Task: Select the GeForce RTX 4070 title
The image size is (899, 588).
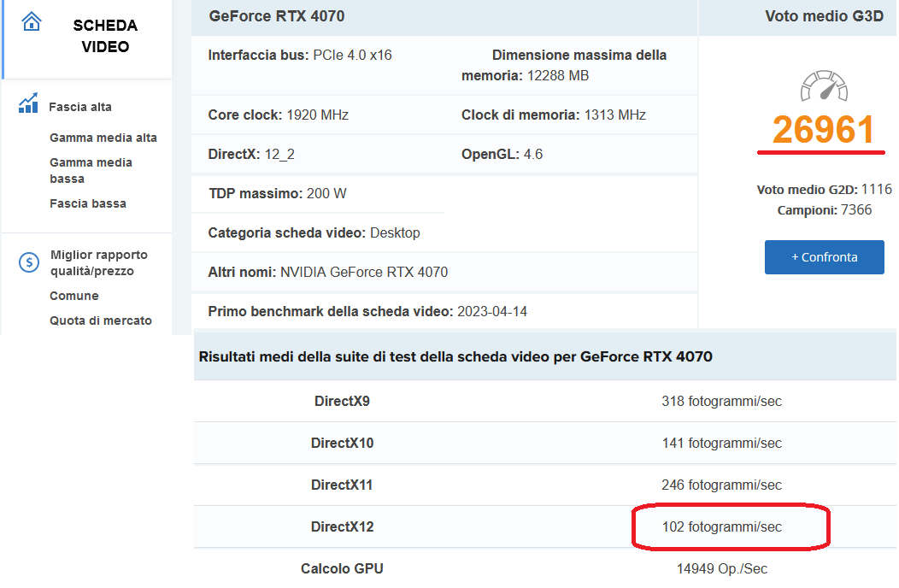Action: click(x=276, y=16)
